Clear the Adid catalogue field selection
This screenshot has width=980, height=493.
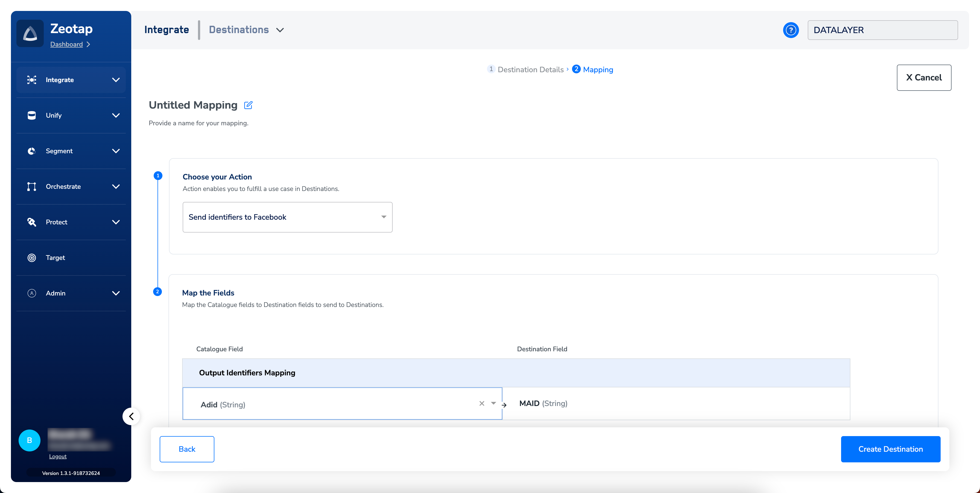click(482, 403)
